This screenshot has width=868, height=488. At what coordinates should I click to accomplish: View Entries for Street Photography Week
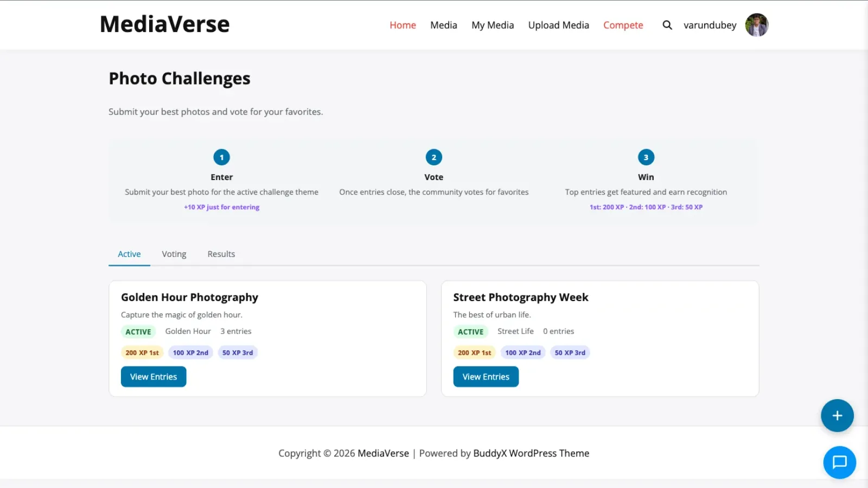click(x=486, y=377)
